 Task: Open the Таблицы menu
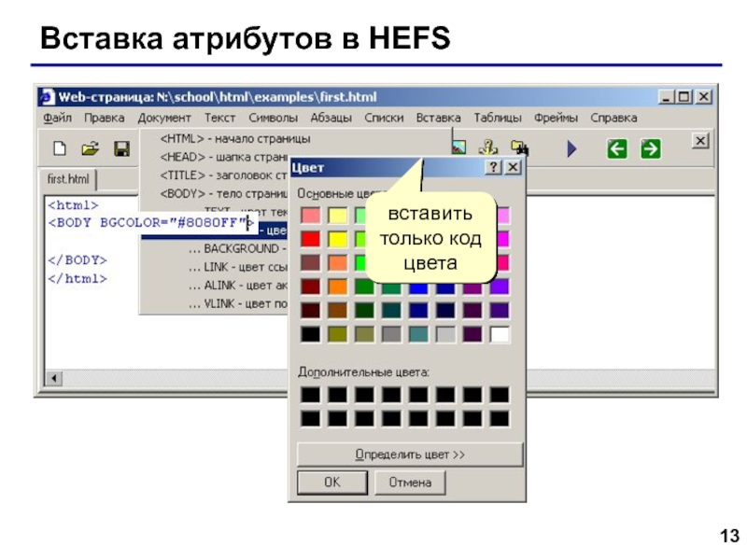498,118
